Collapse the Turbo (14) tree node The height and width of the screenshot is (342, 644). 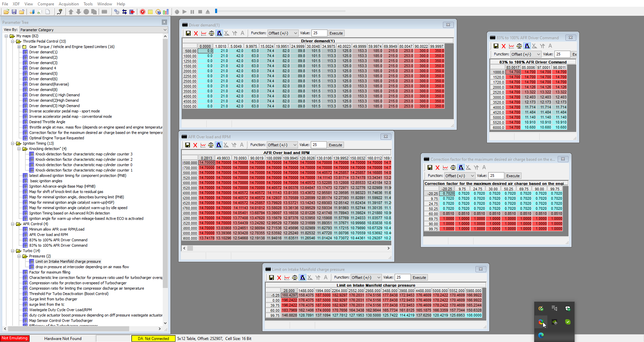pyautogui.click(x=13, y=251)
